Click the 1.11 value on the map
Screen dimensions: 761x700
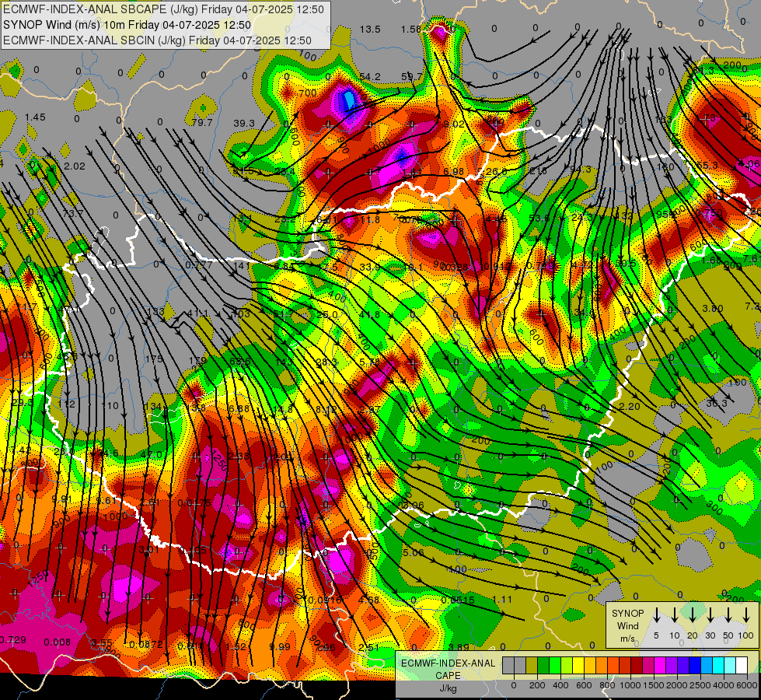tap(502, 600)
